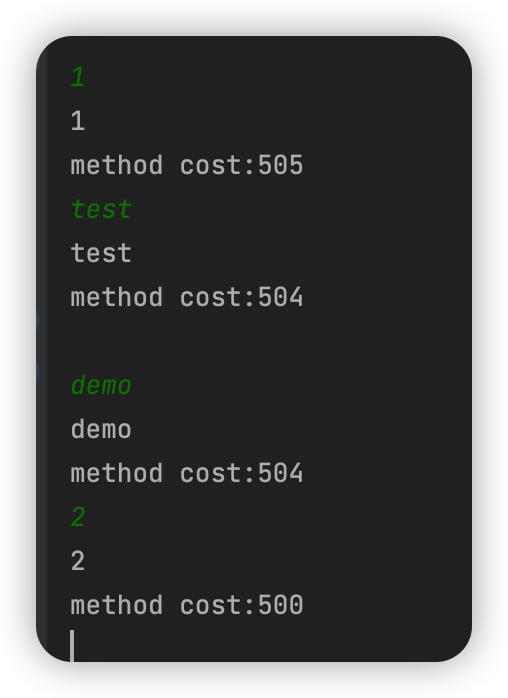This screenshot has height=698, width=508.
Task: Click the word "method" in the 500 line
Action: click(117, 605)
